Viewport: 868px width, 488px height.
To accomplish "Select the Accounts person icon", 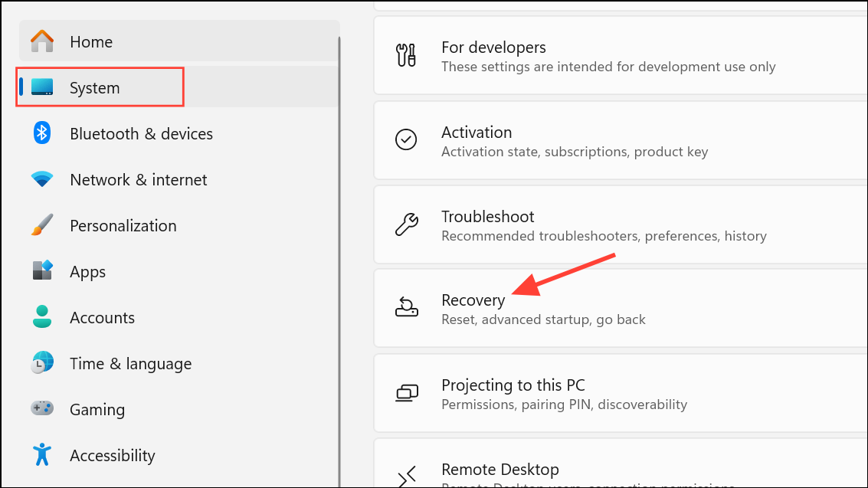I will point(41,317).
